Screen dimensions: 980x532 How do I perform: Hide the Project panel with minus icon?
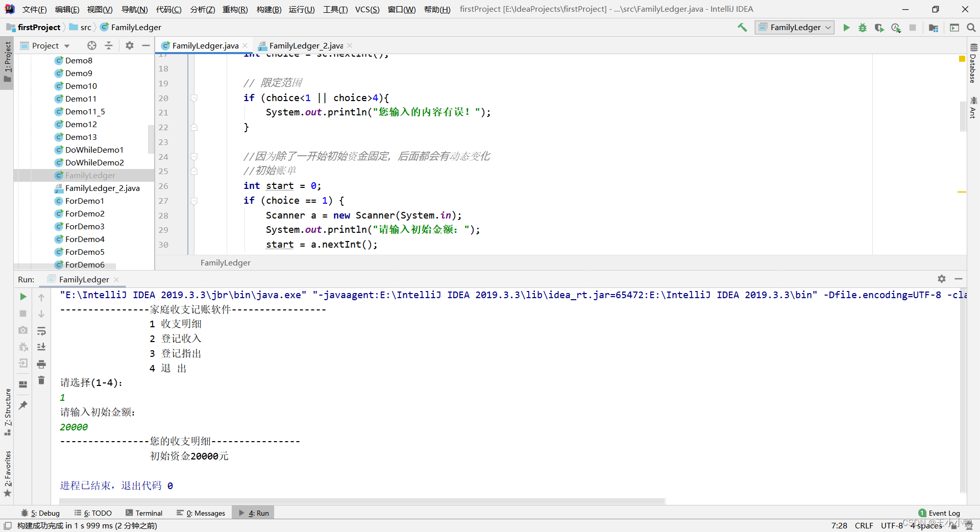pos(146,45)
